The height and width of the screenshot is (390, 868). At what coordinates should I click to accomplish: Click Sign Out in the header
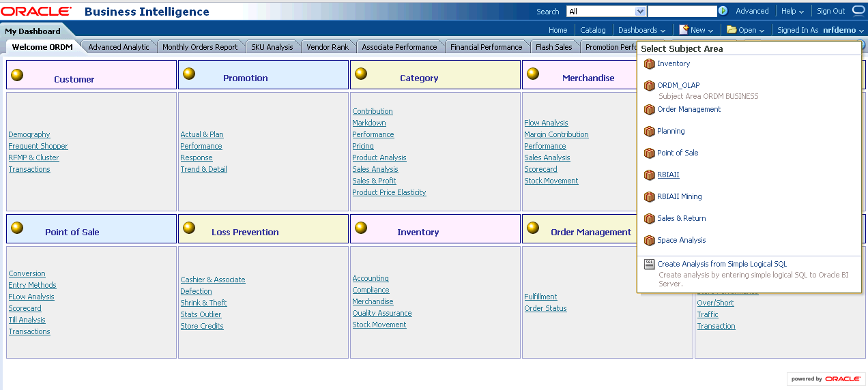pyautogui.click(x=830, y=12)
